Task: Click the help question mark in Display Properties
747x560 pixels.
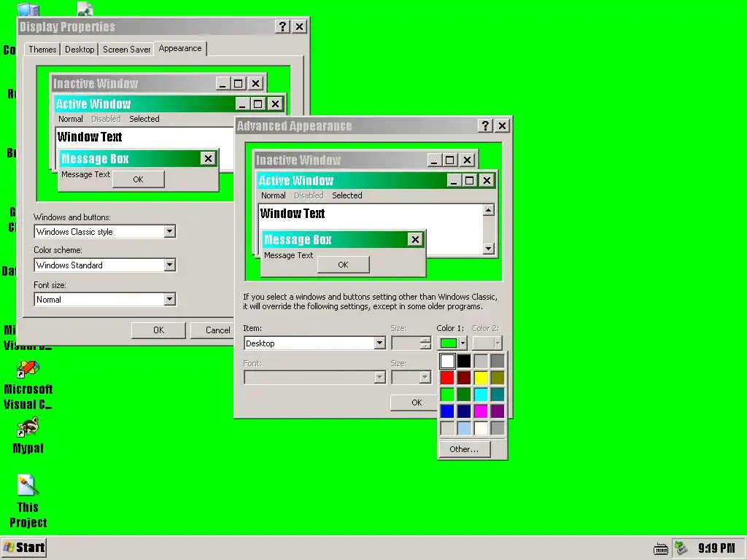Action: click(x=282, y=27)
